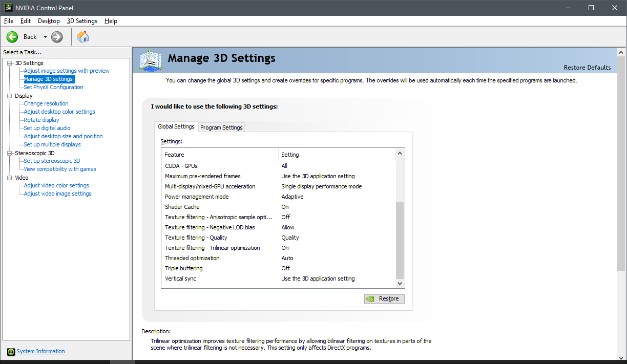Select the Threaded optimization row

coord(279,258)
